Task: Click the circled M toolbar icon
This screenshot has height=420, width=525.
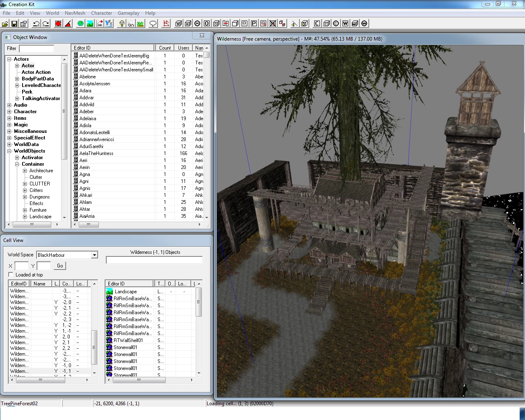Action: point(198,24)
